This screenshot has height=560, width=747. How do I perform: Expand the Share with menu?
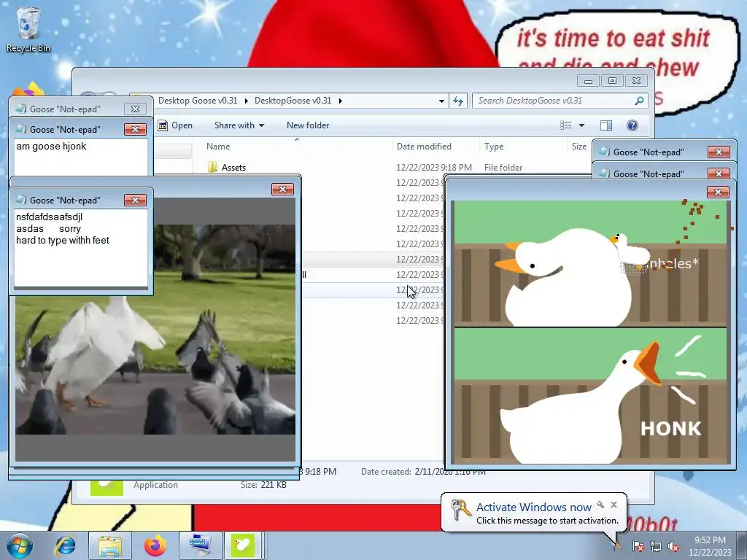(x=239, y=125)
